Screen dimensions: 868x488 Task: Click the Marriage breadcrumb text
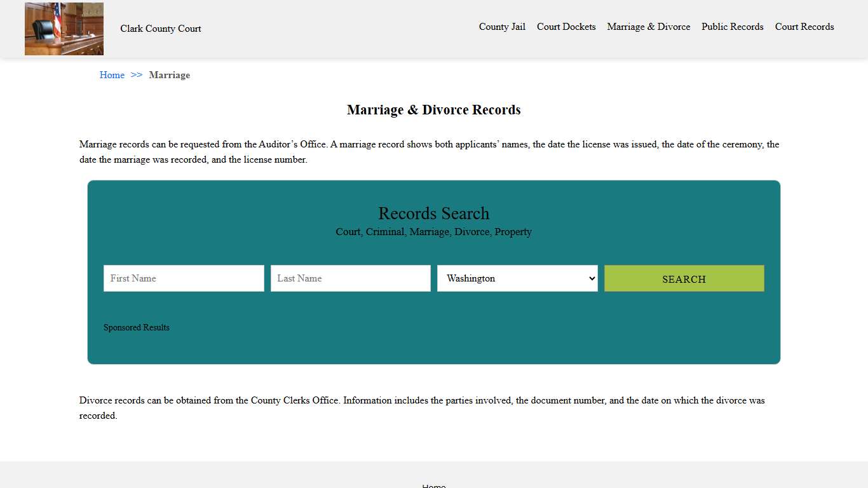[170, 75]
